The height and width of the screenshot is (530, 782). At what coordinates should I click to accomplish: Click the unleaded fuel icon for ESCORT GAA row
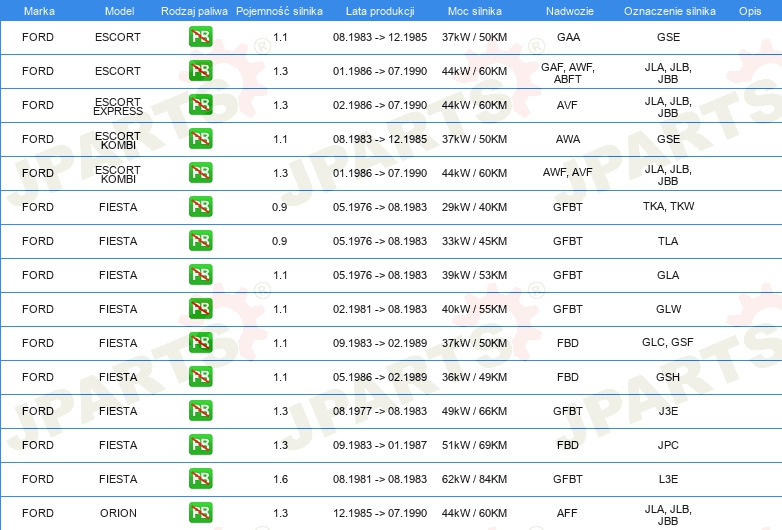coord(200,37)
